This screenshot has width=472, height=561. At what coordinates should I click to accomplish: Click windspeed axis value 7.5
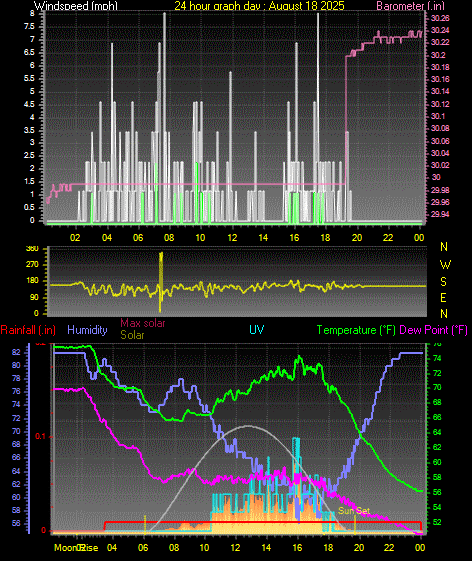coord(29,26)
